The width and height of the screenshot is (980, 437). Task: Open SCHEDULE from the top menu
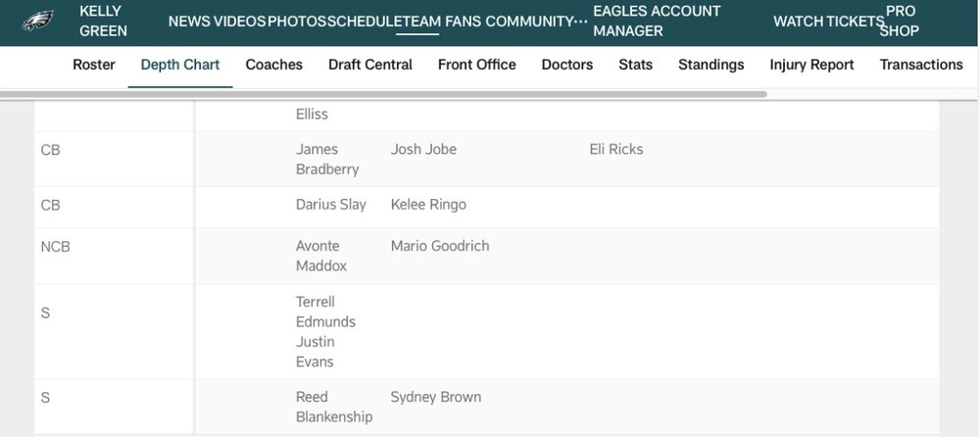point(365,22)
